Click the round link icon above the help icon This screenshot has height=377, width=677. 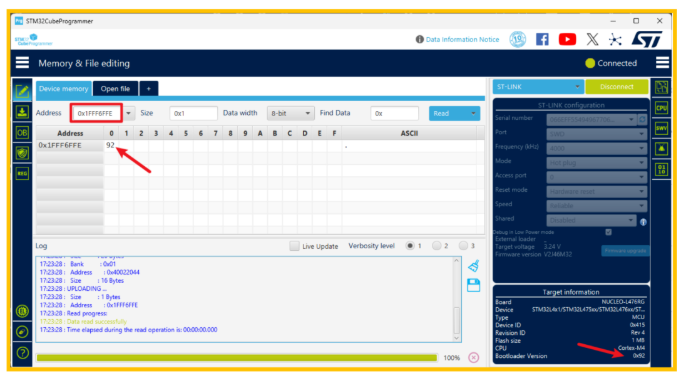[x=22, y=332]
